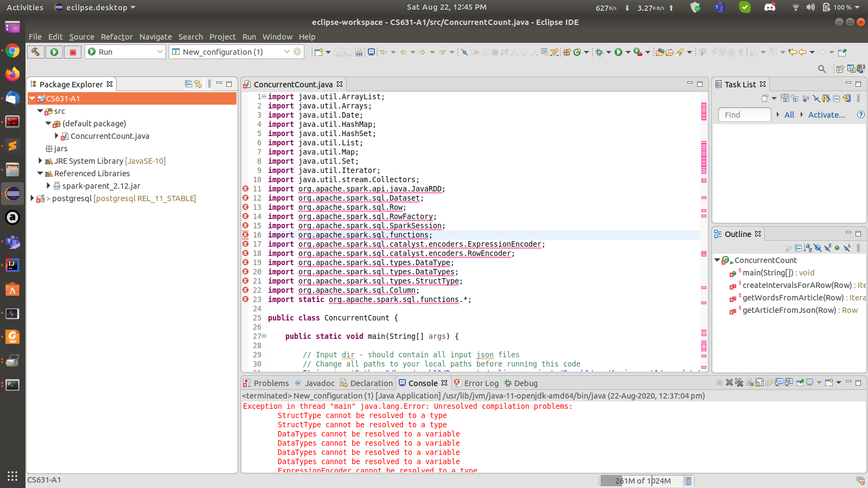The image size is (868, 488).
Task: Click the heap memory usage bar
Action: point(641,481)
